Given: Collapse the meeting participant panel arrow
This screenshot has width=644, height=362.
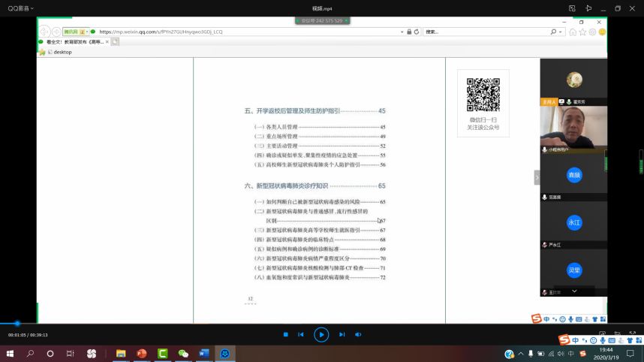Looking at the screenshot, I should (537, 177).
